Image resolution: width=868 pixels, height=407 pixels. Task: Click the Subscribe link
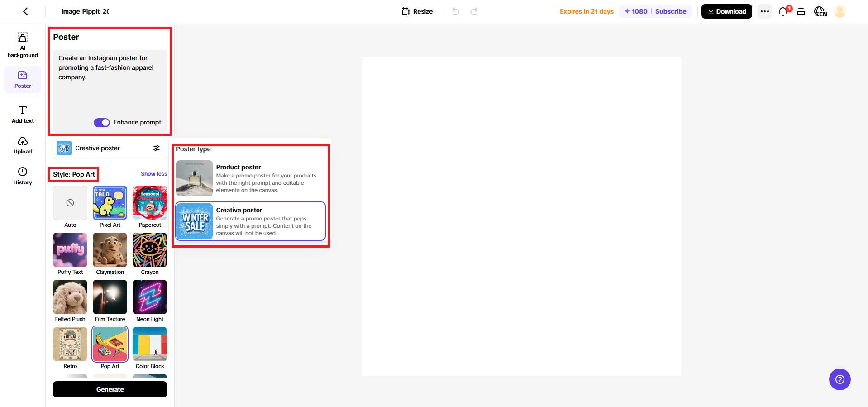(x=671, y=11)
